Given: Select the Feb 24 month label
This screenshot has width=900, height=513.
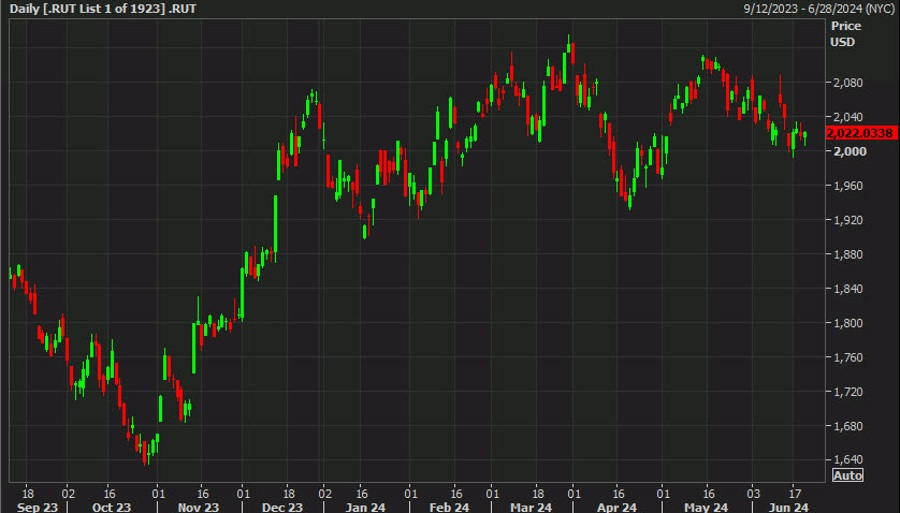Looking at the screenshot, I should coord(449,507).
